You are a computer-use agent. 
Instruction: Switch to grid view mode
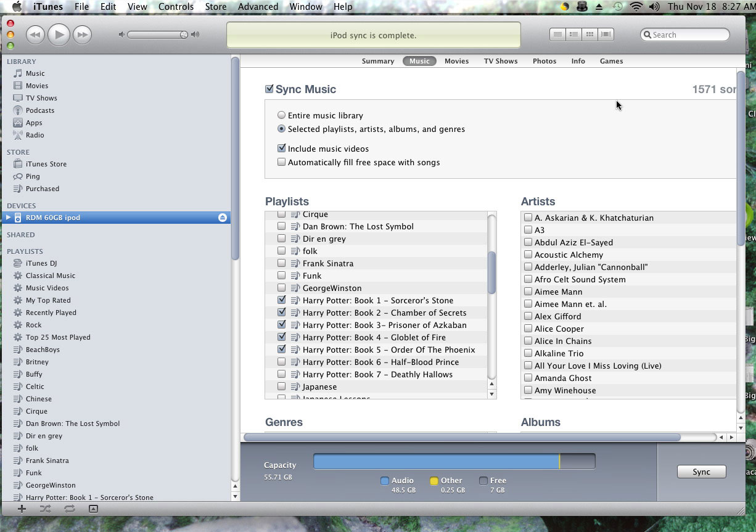590,35
